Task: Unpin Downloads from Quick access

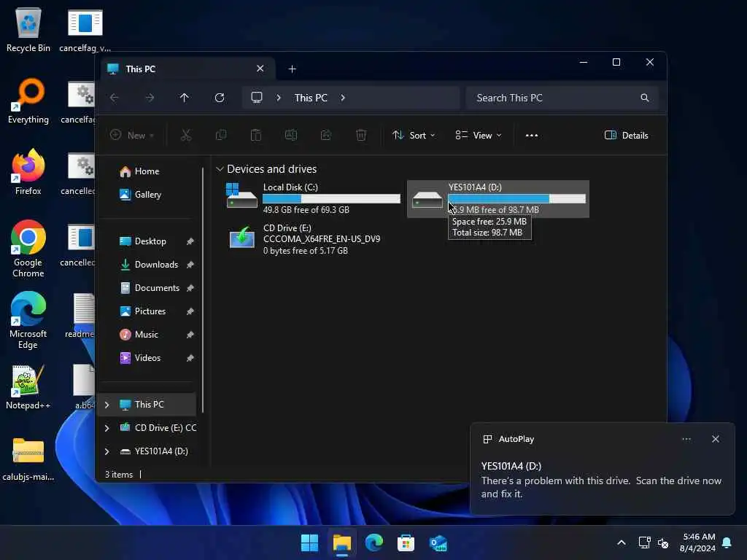Action: point(190,265)
